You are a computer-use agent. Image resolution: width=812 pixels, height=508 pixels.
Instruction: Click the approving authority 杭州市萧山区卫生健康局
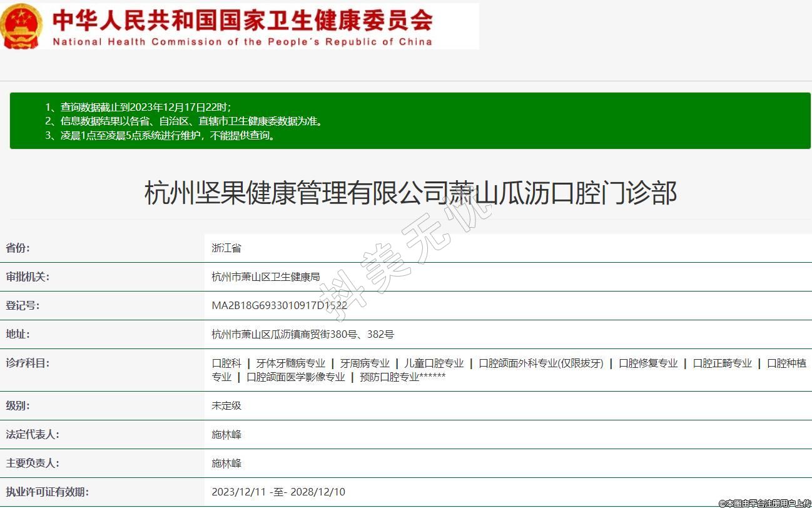(266, 277)
